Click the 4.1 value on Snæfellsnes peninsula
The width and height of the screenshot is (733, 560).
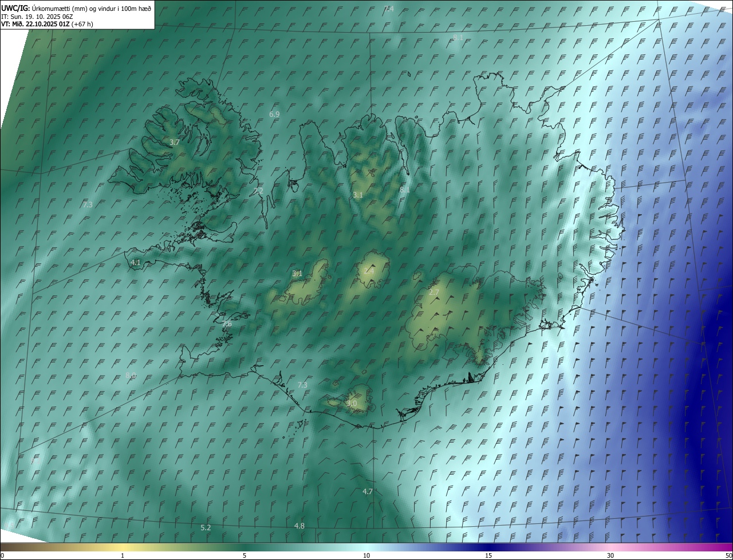pos(136,262)
